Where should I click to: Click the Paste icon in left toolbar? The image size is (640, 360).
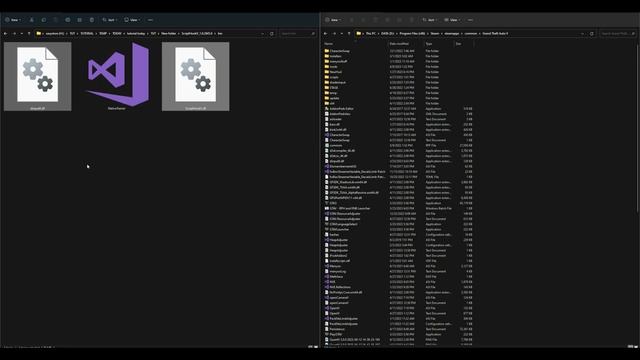pyautogui.click(x=56, y=20)
